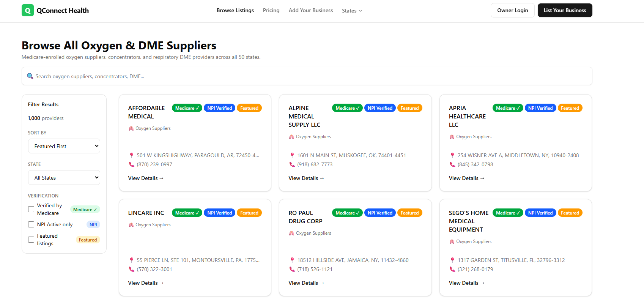
Task: View details for Lincare Inc
Action: (x=146, y=283)
